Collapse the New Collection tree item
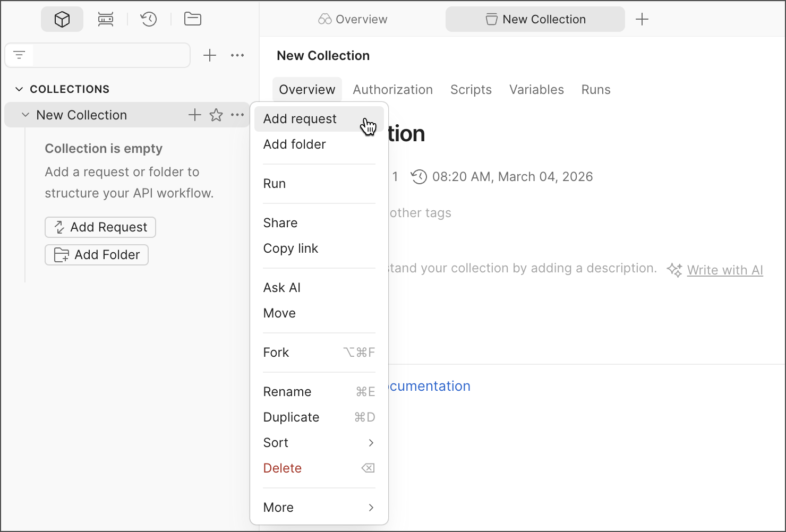 pos(25,115)
